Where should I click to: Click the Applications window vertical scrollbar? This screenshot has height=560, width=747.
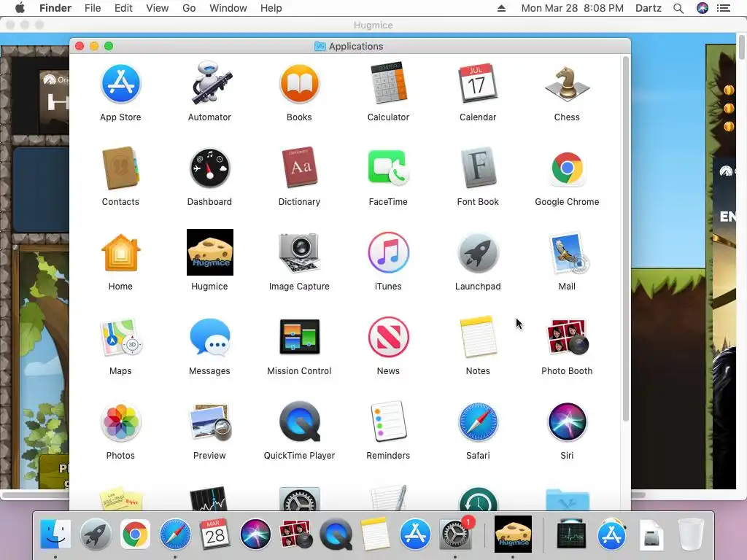point(625,239)
